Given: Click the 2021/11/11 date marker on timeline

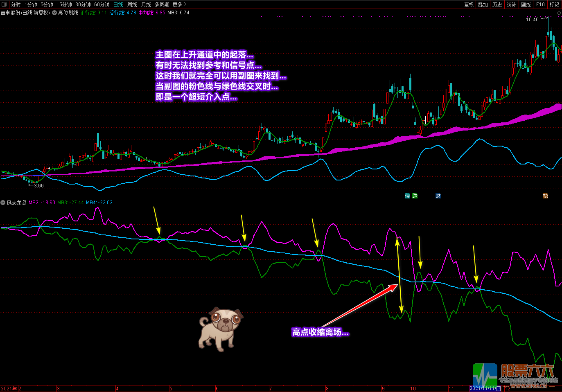Looking at the screenshot, I should coord(485,388).
